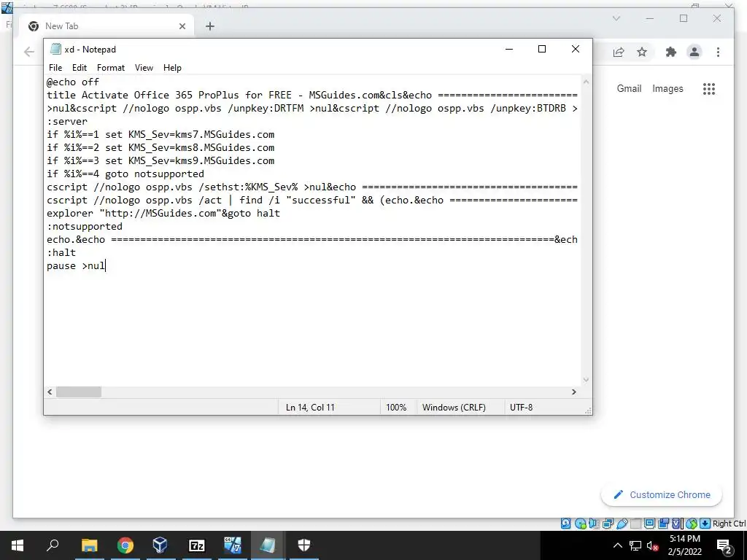Close the New Tab tab
Viewport: 747px width, 560px height.
coord(182,26)
